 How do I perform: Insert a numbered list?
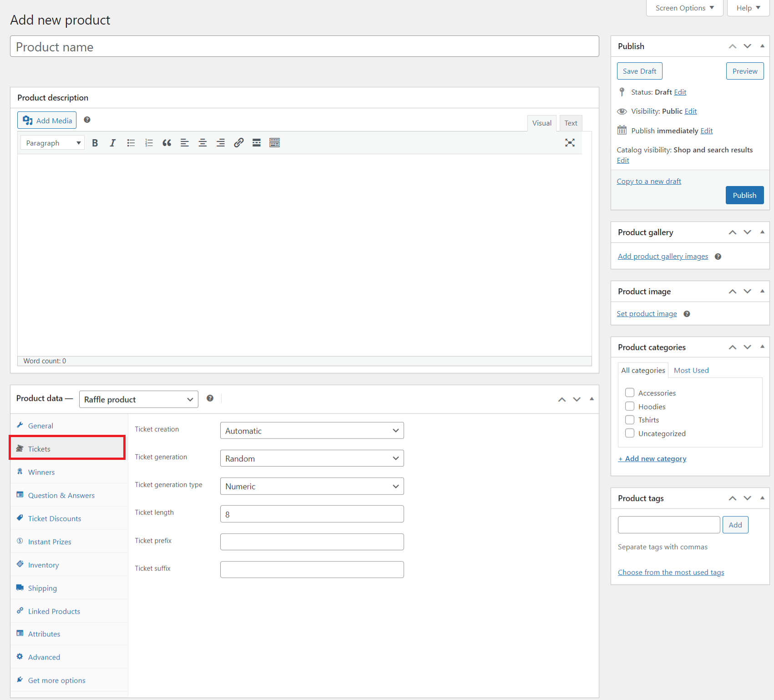click(x=149, y=143)
